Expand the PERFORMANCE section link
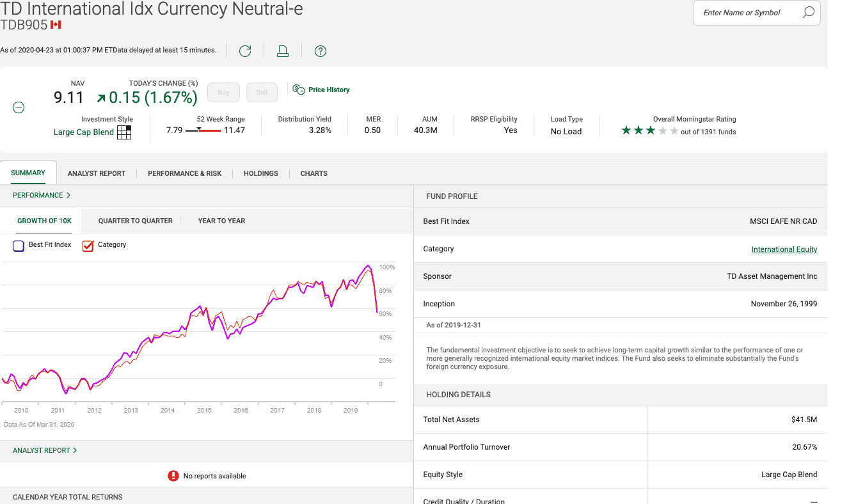849x504 pixels. coord(42,195)
